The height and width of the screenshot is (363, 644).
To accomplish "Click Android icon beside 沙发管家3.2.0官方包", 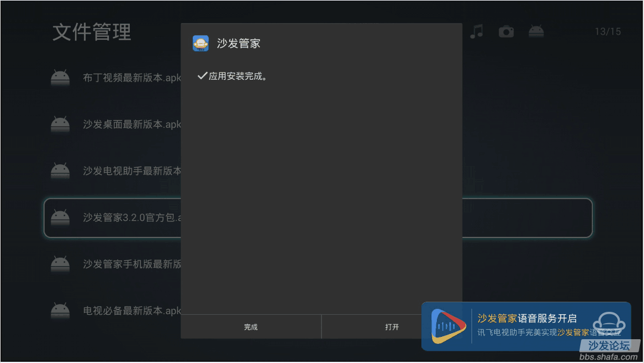I will pos(60,217).
